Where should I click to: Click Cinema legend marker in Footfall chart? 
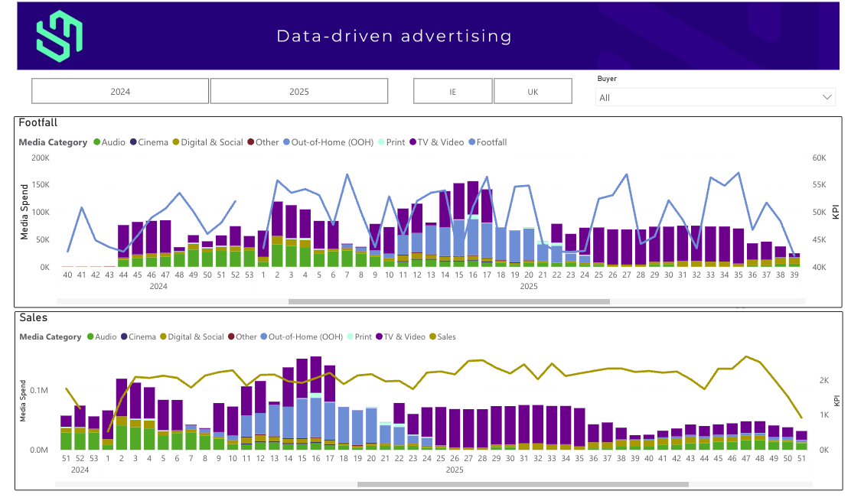point(134,142)
